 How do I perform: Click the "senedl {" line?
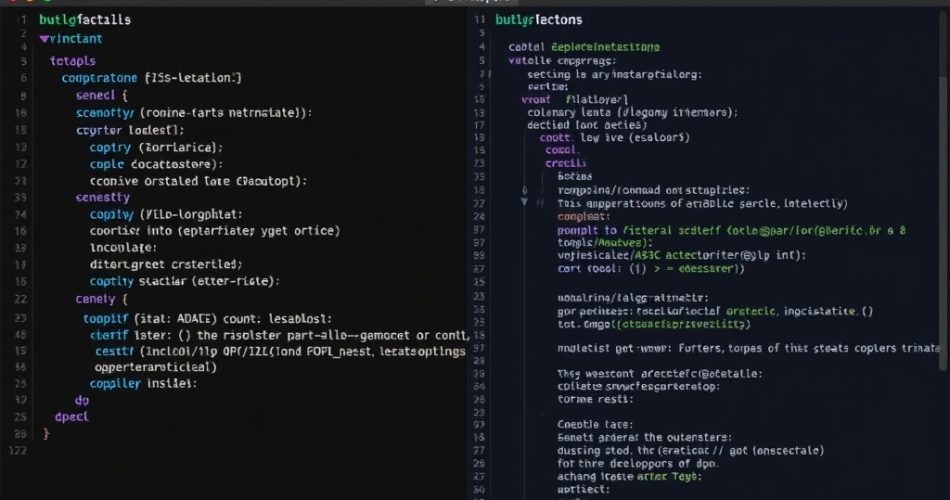(x=102, y=96)
